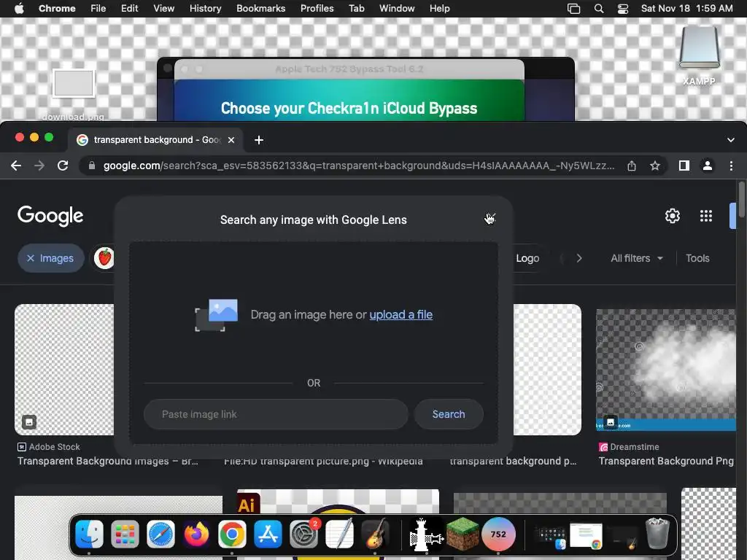Open the Adobe Stock image thumbnail
Screen dimensions: 747x560
[x=64, y=370]
